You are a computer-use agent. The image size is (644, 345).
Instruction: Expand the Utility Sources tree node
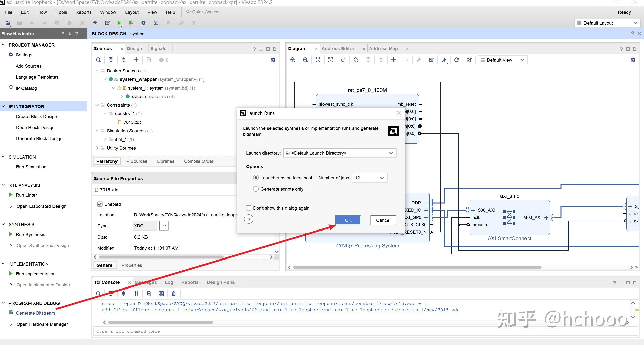(x=97, y=148)
